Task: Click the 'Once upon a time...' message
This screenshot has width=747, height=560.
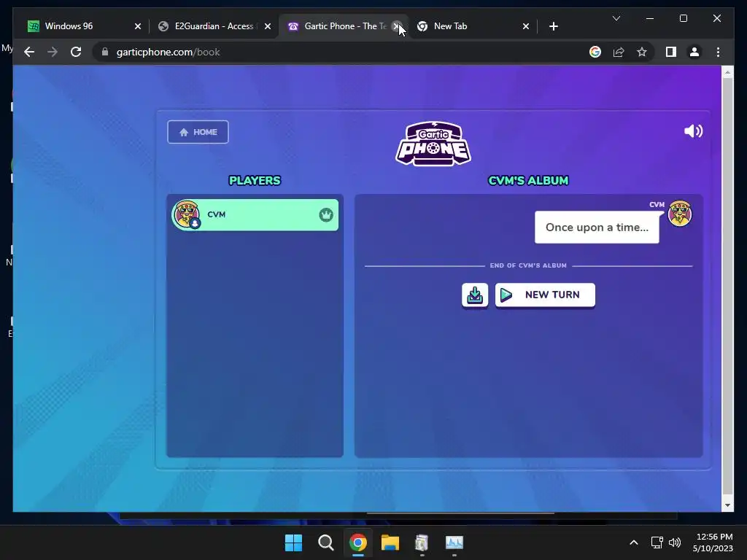Action: tap(597, 227)
